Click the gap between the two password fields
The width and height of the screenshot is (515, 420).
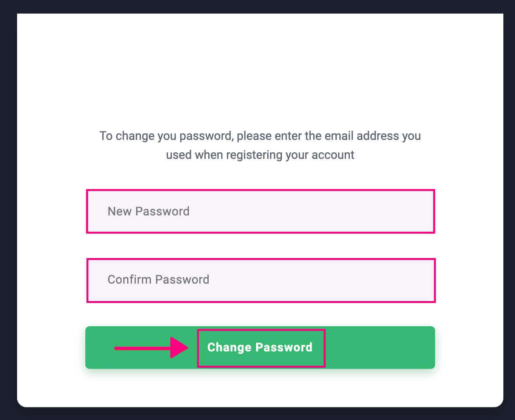click(x=261, y=246)
